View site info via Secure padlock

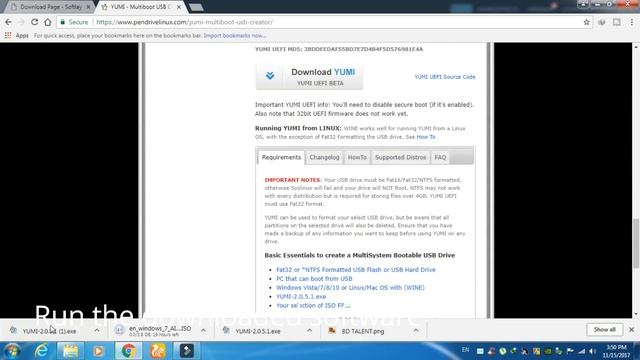(x=74, y=22)
